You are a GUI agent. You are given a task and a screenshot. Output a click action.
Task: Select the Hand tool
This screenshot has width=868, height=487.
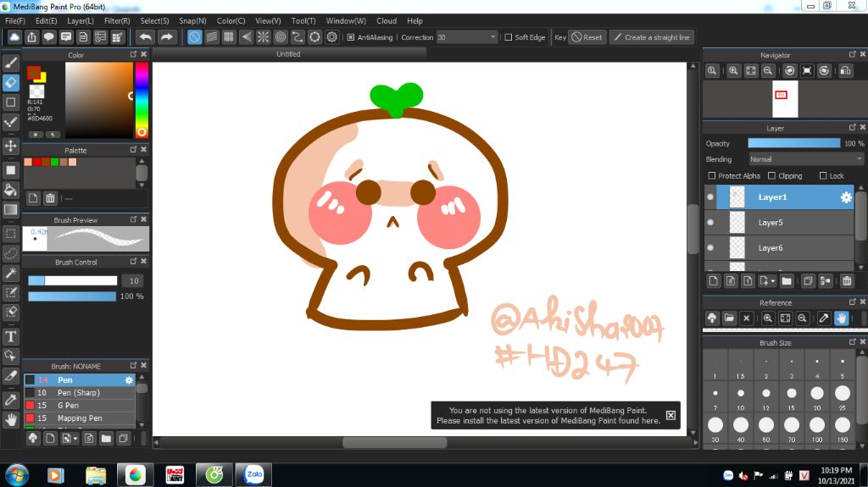click(x=10, y=419)
